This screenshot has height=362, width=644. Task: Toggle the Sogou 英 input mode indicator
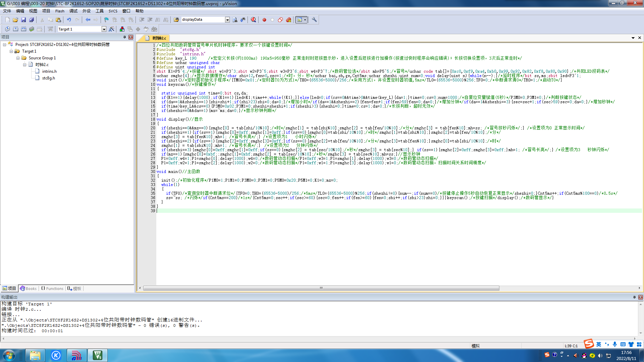pos(599,344)
